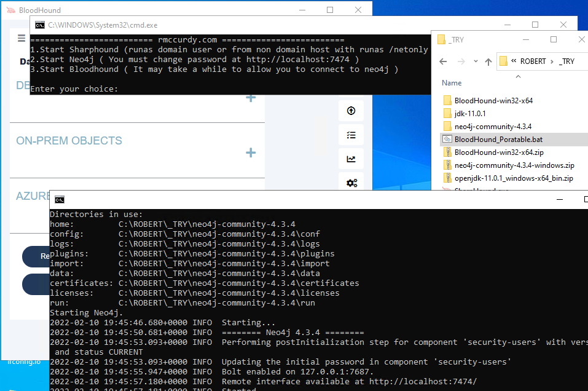This screenshot has height=391, width=588.
Task: Select openjdk-11.0.1_windows-x64_bin.zip file
Action: click(514, 178)
